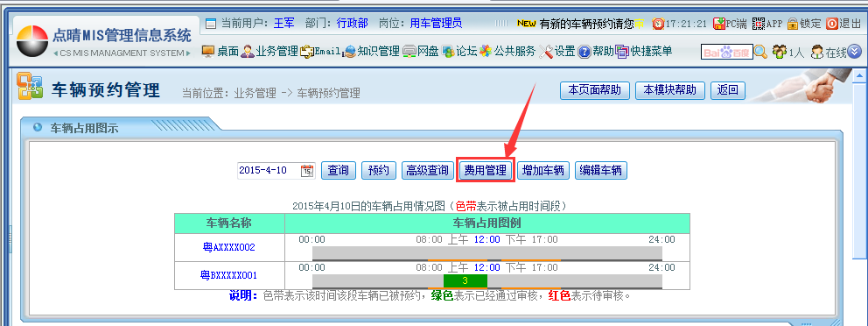
Task: Click the green occupied bar labeled 3
Action: tap(465, 280)
